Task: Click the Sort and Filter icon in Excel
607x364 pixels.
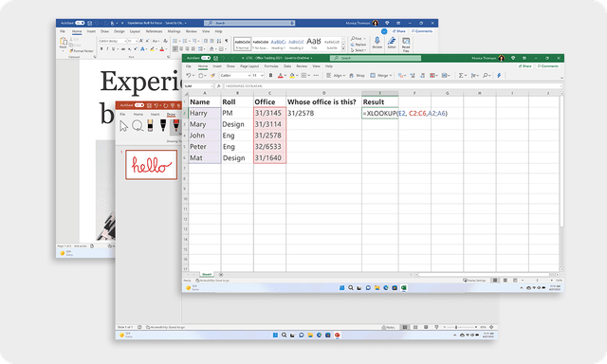Action: (x=473, y=76)
